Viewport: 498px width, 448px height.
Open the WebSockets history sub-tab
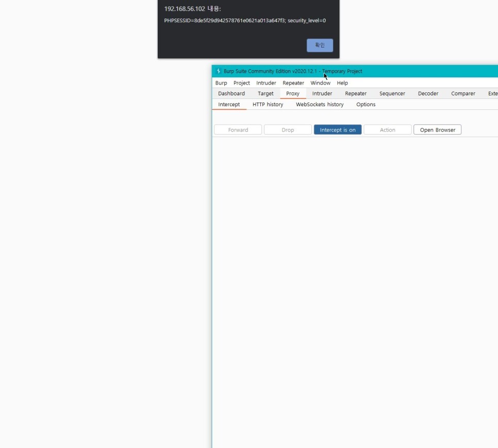coord(320,105)
